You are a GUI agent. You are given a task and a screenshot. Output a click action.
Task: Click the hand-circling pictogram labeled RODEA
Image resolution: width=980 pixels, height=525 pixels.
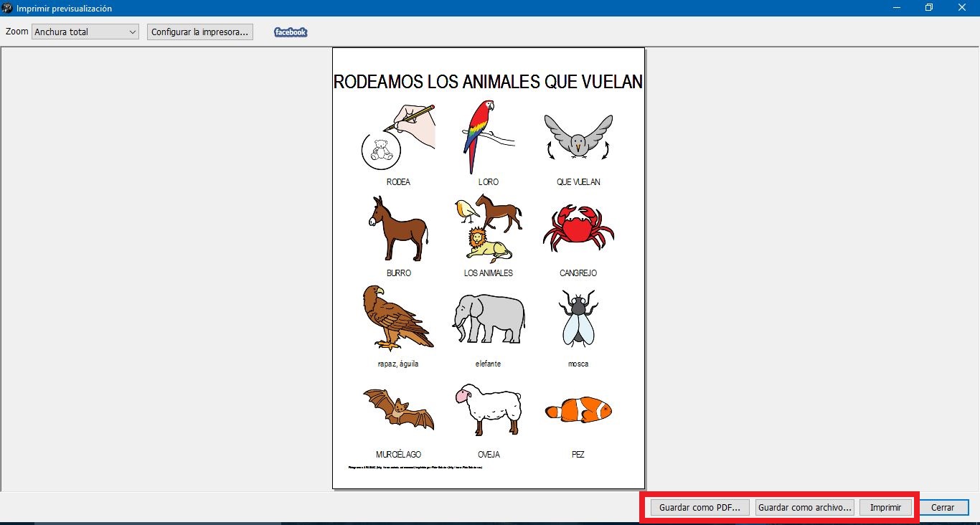point(398,137)
